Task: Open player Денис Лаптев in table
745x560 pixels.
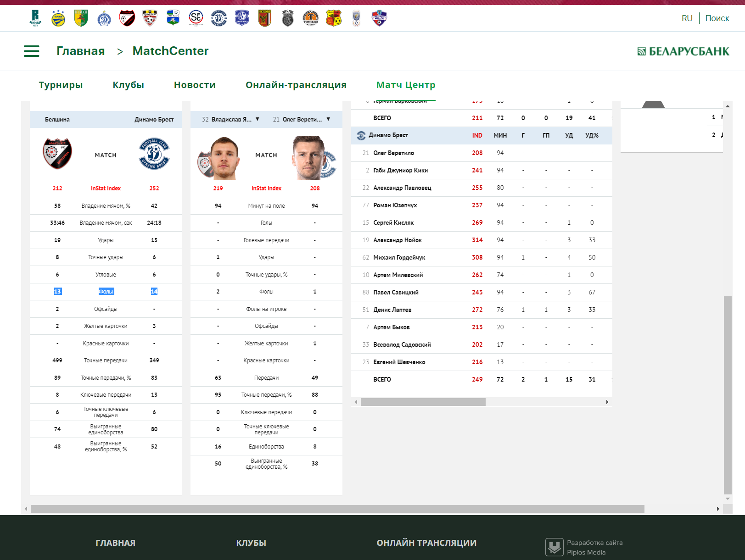Action: (392, 310)
